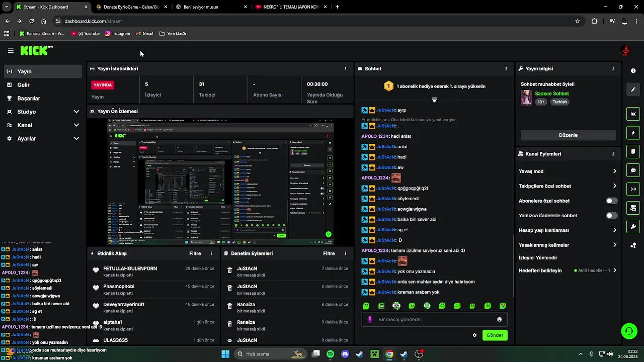Click the chat message input field

(434, 319)
